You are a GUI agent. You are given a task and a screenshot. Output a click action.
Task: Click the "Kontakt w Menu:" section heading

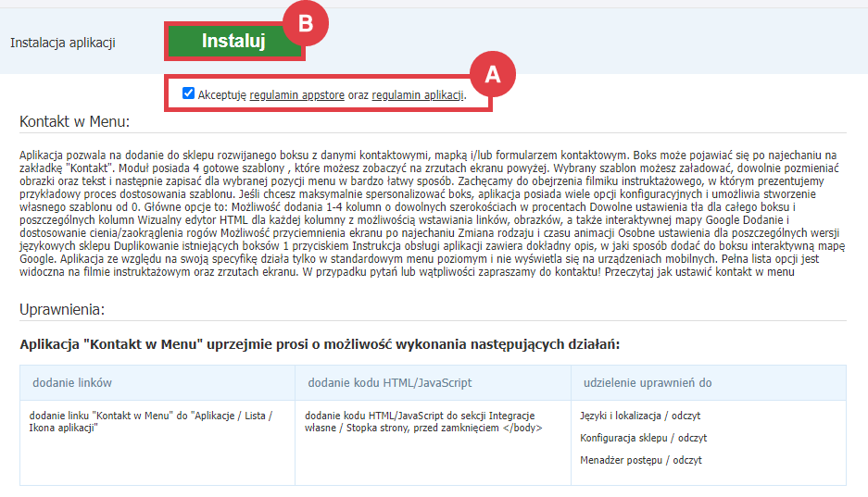74,122
